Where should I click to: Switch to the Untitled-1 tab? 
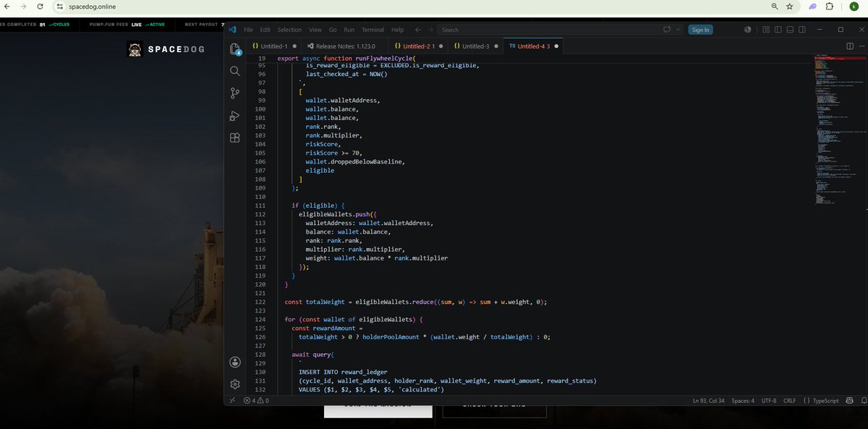tap(273, 46)
